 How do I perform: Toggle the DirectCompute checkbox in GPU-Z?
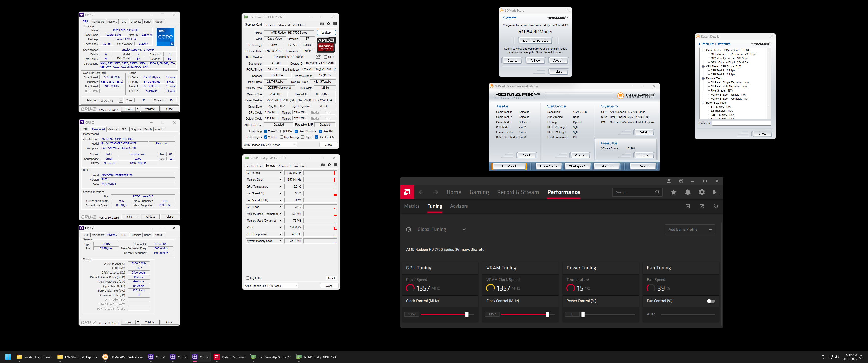pos(296,131)
